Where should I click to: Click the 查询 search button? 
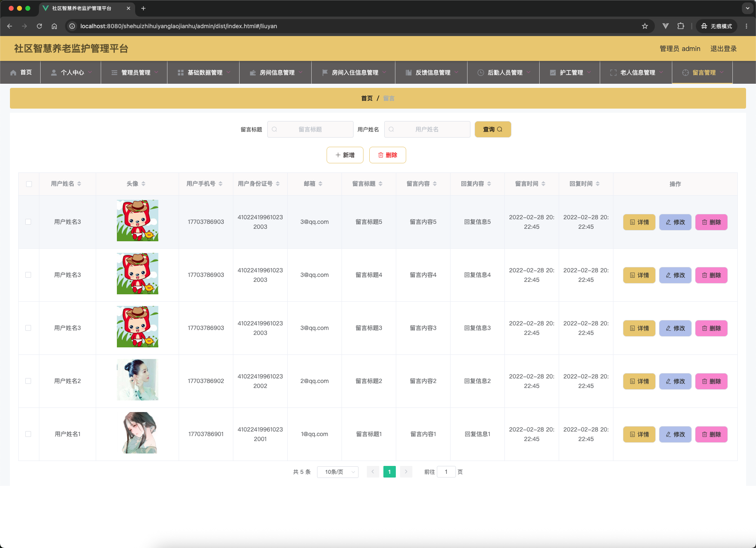point(493,129)
